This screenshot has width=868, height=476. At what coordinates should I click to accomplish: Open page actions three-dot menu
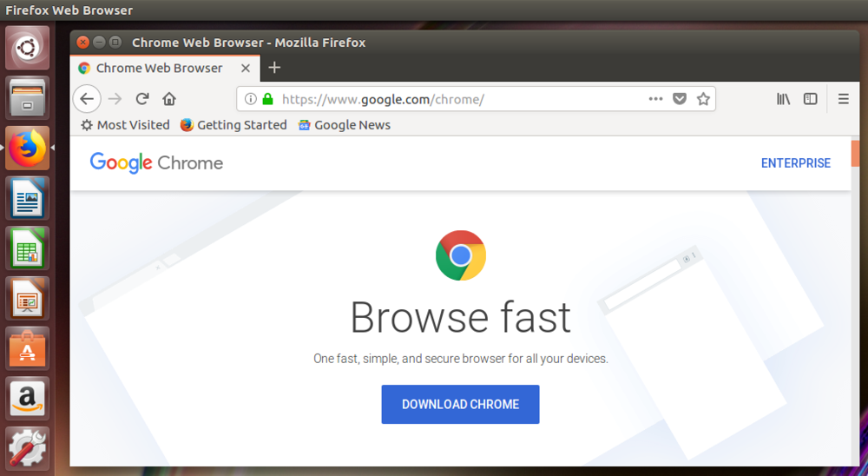[656, 99]
